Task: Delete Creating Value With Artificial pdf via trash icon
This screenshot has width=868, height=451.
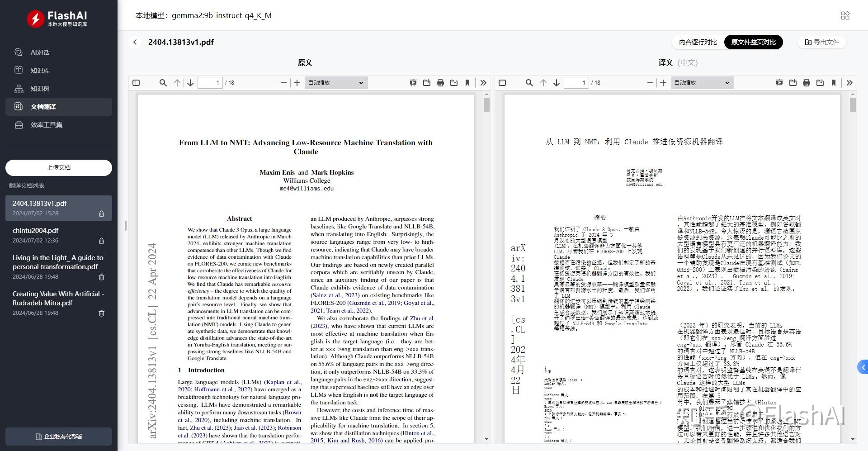Action: [x=101, y=313]
